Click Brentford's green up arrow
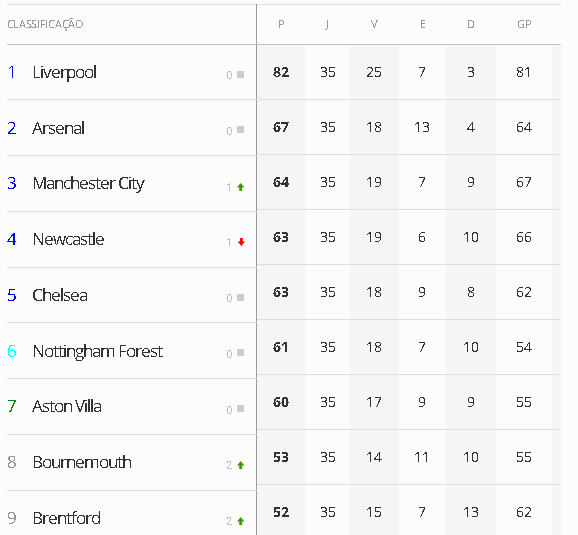Screen dimensions: 578x535 [x=241, y=521]
